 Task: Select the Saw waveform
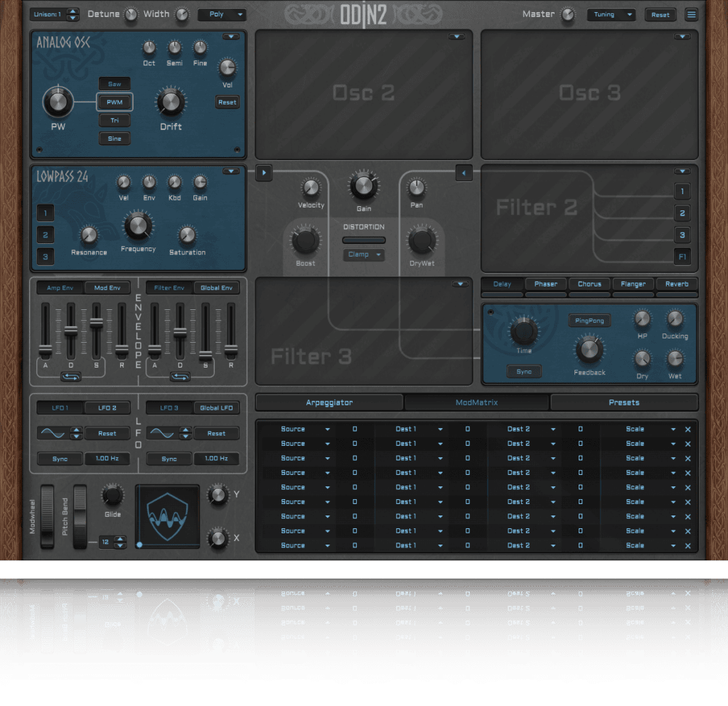click(x=114, y=84)
